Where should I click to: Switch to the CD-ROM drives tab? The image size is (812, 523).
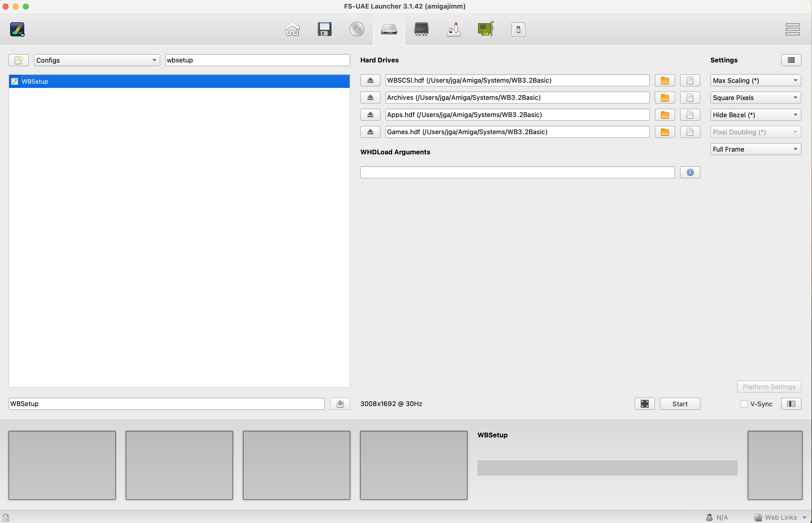pos(356,29)
